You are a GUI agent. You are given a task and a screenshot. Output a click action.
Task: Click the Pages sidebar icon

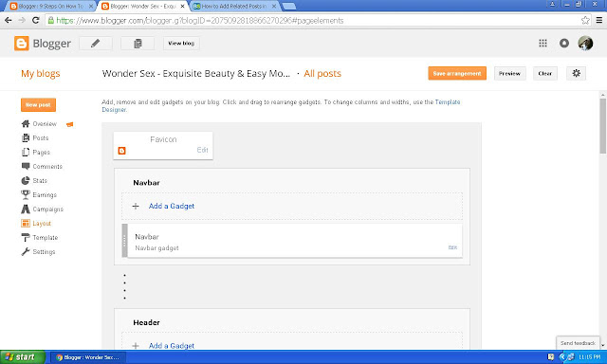26,152
